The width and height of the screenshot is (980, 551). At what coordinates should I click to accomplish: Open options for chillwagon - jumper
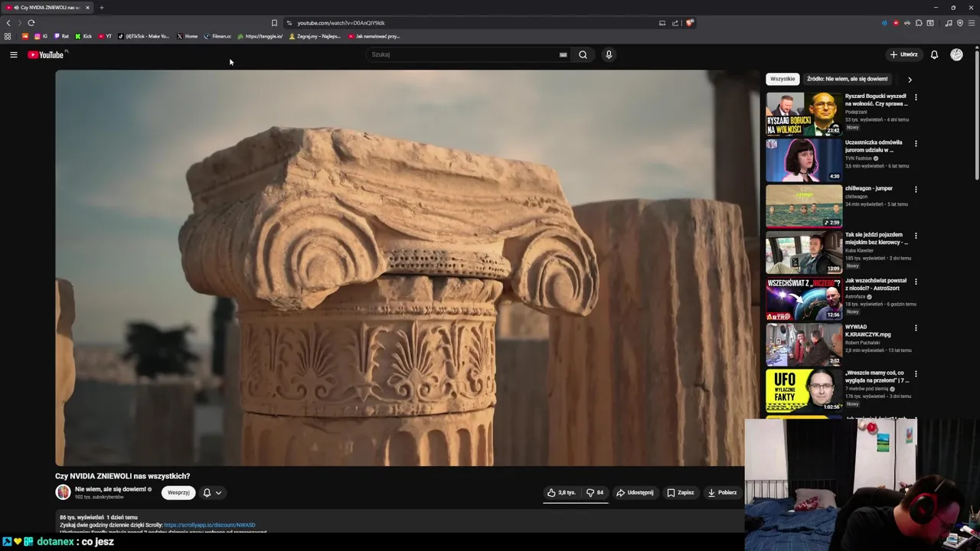coord(916,189)
